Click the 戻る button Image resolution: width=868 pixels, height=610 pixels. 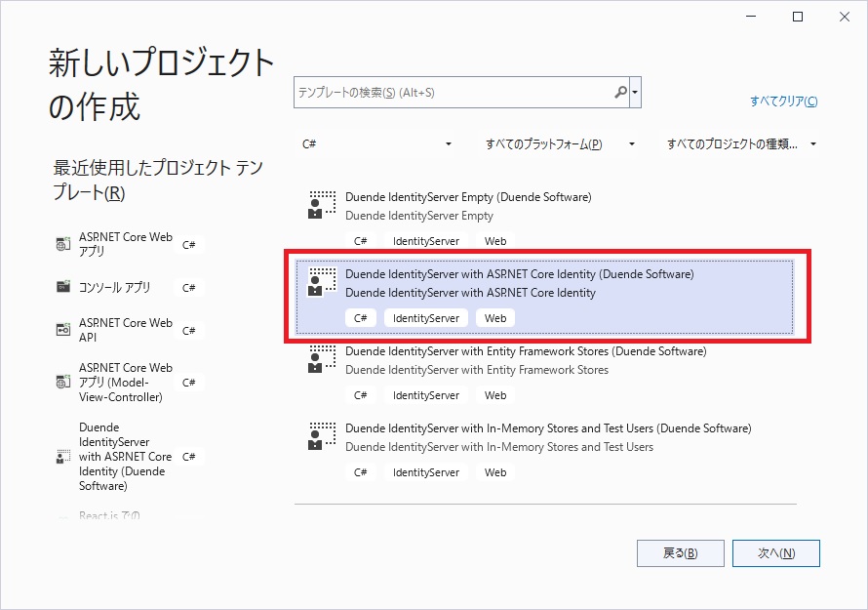point(681,553)
